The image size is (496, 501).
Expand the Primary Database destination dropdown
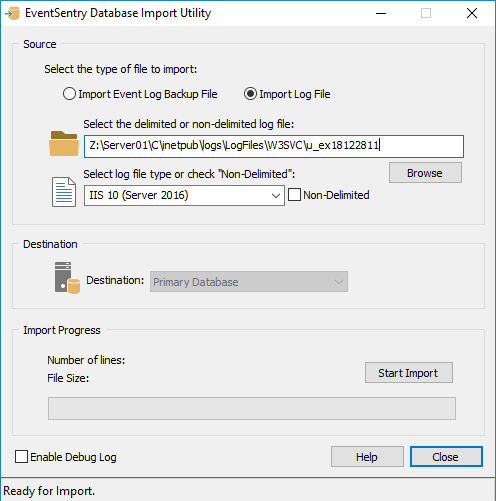(x=249, y=282)
